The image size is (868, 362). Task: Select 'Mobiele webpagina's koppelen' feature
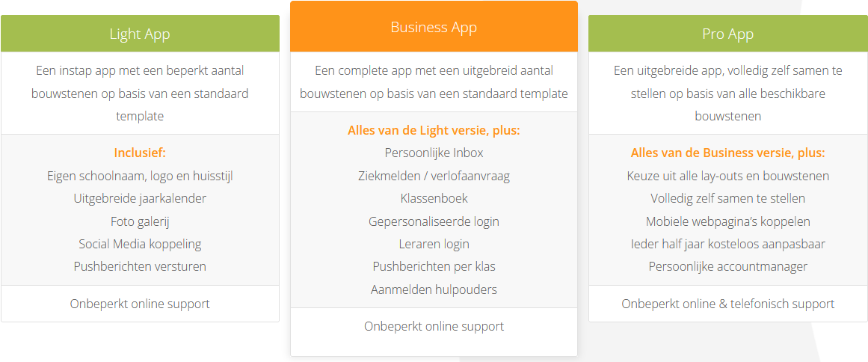[727, 221]
